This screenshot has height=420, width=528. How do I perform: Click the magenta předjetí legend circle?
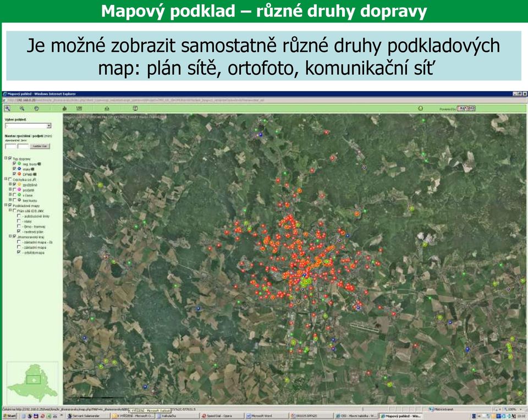tap(19, 190)
